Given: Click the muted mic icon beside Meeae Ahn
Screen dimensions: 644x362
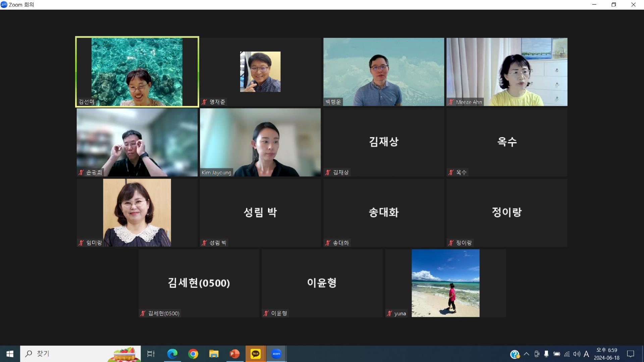Looking at the screenshot, I should pyautogui.click(x=451, y=102).
